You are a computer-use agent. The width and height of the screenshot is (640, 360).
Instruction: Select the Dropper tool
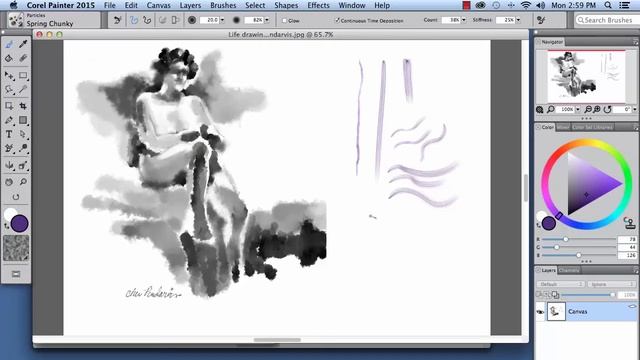tap(23, 44)
